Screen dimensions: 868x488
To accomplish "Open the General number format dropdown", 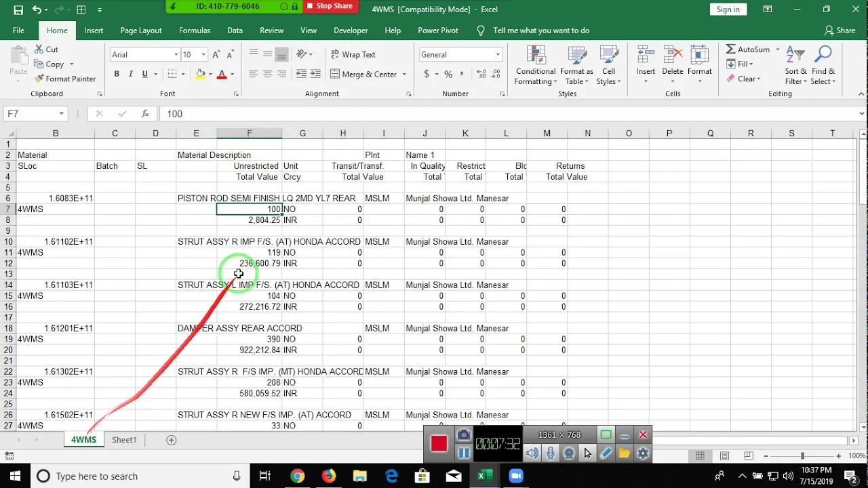I will [x=497, y=54].
